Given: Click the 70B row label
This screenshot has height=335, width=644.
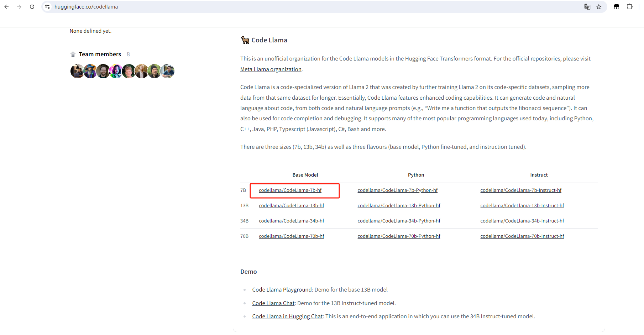Looking at the screenshot, I should pos(245,236).
